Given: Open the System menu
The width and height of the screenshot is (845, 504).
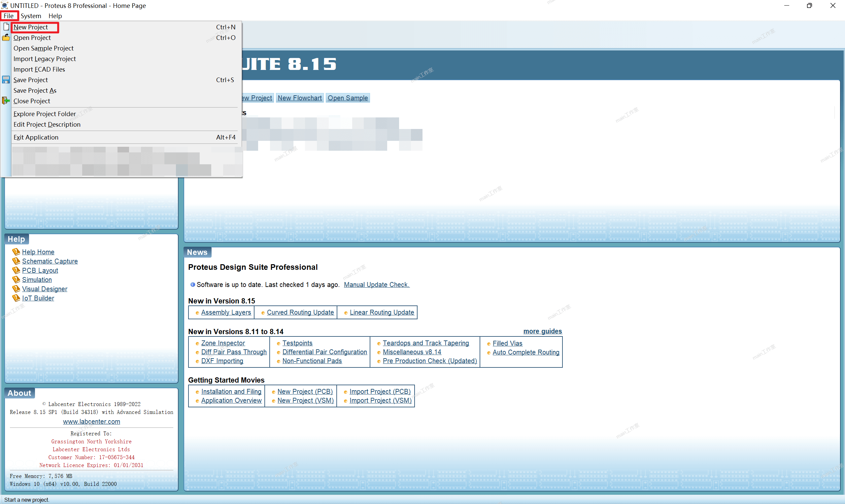Looking at the screenshot, I should pyautogui.click(x=31, y=16).
